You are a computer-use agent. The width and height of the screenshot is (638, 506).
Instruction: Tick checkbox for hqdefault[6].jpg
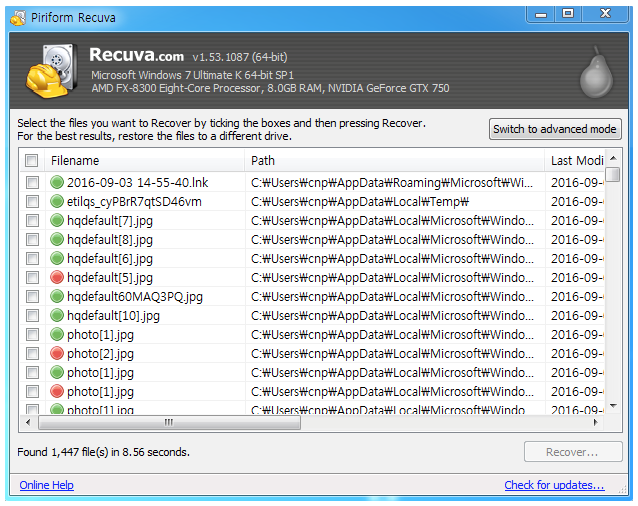pyautogui.click(x=33, y=258)
